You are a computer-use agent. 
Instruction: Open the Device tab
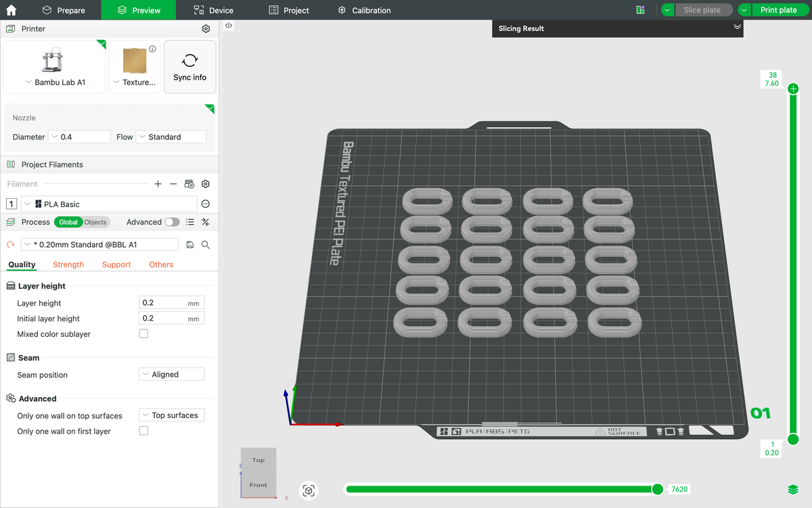(213, 10)
